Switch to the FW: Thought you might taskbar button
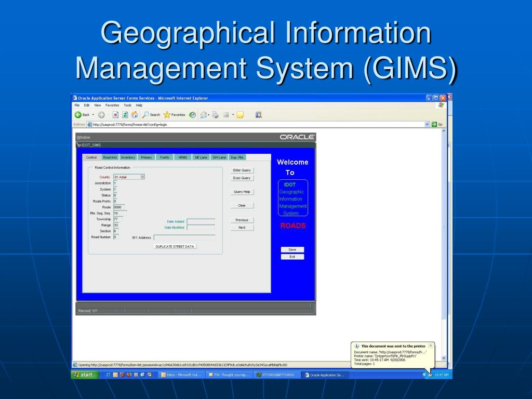Image resolution: width=532 pixels, height=399 pixels. (229, 375)
